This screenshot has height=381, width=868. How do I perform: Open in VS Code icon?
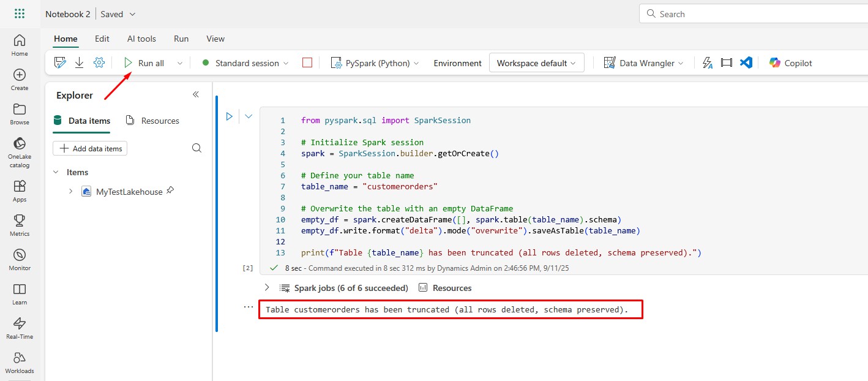pos(746,62)
